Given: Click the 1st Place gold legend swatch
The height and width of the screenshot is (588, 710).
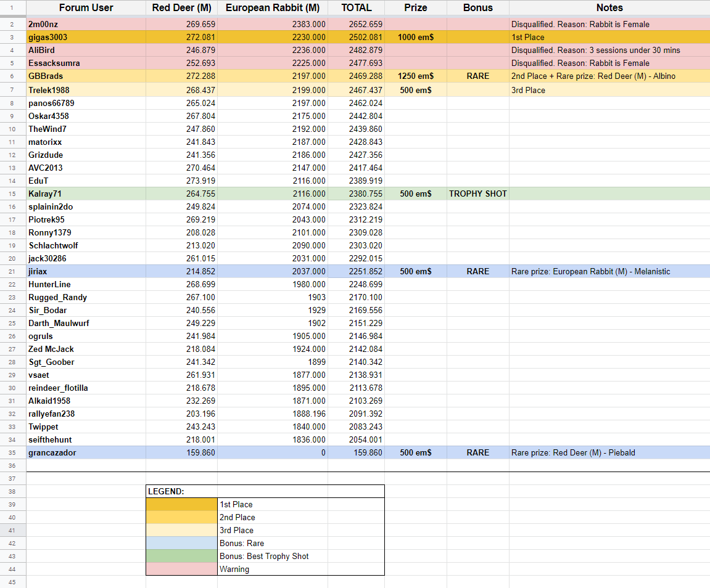Looking at the screenshot, I should click(181, 505).
